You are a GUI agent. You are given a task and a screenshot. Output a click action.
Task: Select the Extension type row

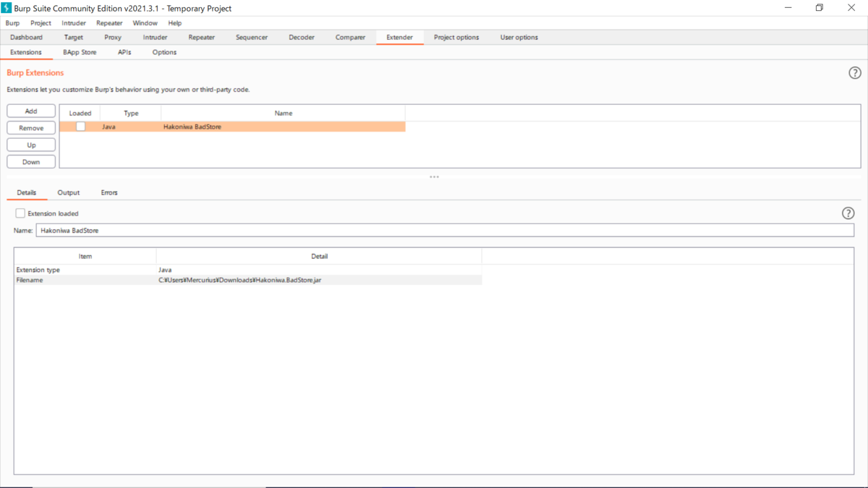pos(247,270)
